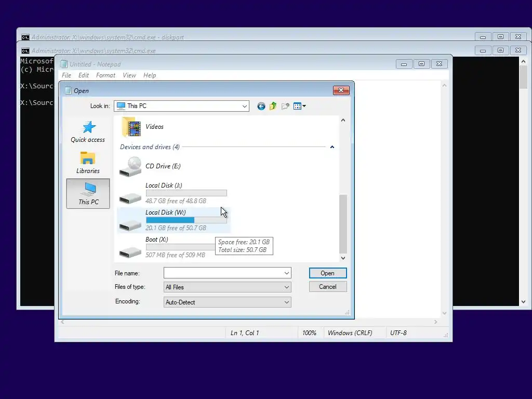The width and height of the screenshot is (532, 399).
Task: Go back using the blue back arrow icon
Action: coord(261,106)
